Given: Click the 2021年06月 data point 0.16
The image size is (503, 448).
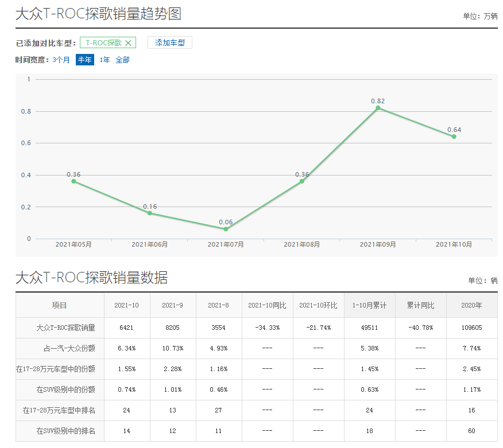Looking at the screenshot, I should point(149,213).
